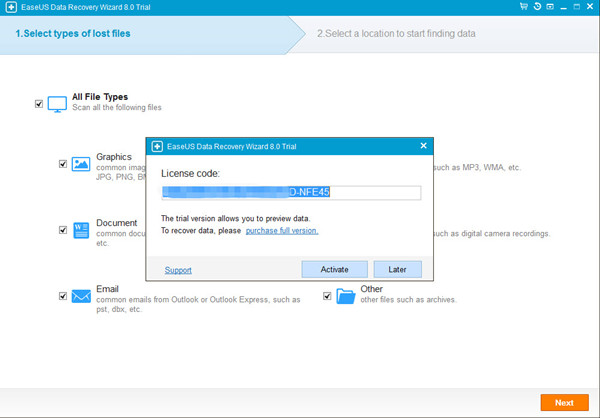The height and width of the screenshot is (418, 600).
Task: Click the Email label
Action: tap(107, 289)
